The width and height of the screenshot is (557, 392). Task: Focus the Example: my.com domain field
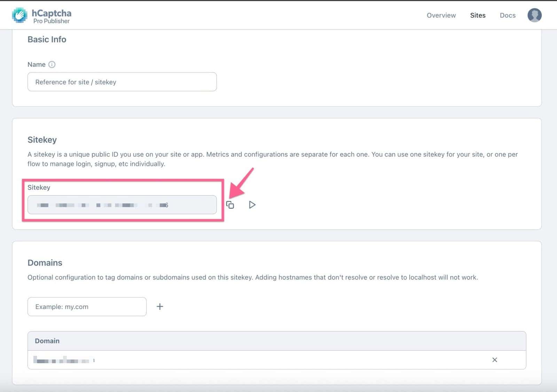pyautogui.click(x=87, y=306)
